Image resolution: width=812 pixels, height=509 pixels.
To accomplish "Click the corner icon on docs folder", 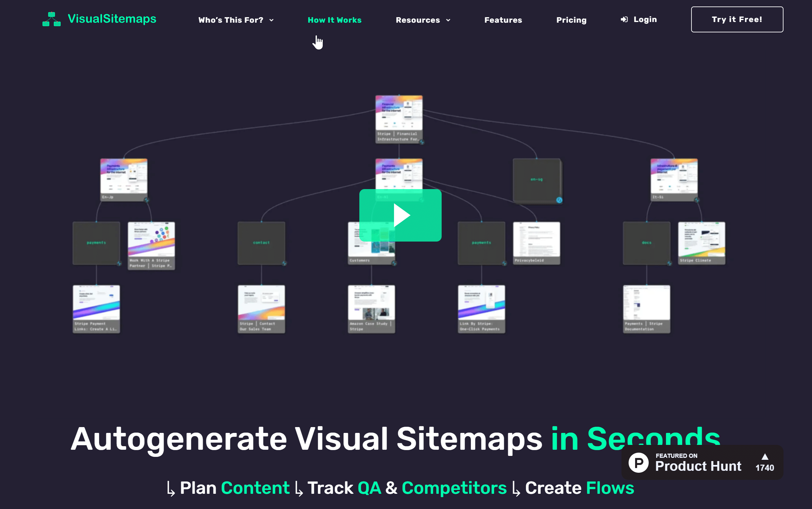I will coord(669,263).
